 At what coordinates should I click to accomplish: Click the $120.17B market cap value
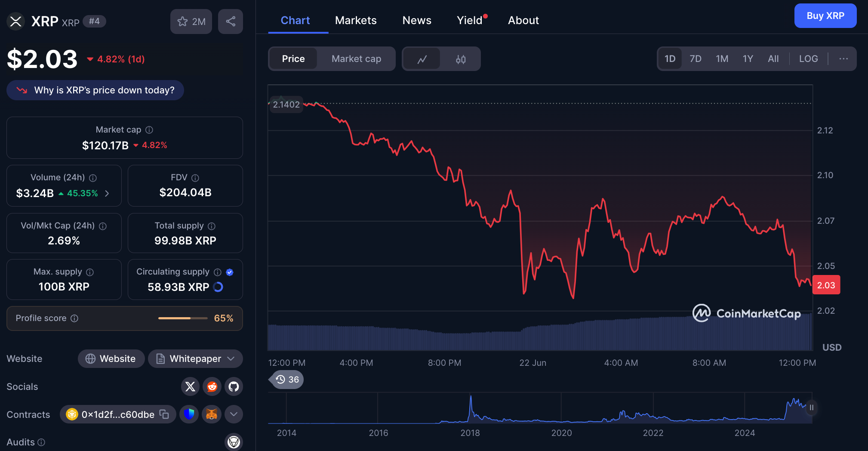click(105, 145)
